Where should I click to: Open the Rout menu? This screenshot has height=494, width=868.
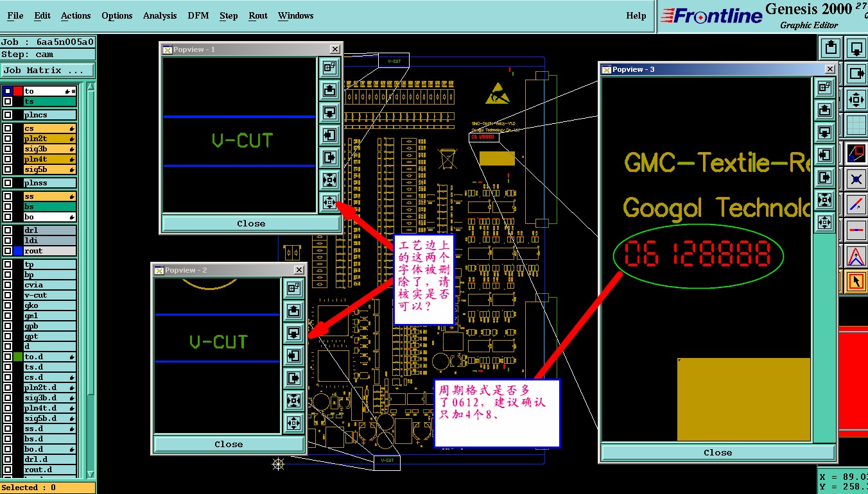[258, 15]
